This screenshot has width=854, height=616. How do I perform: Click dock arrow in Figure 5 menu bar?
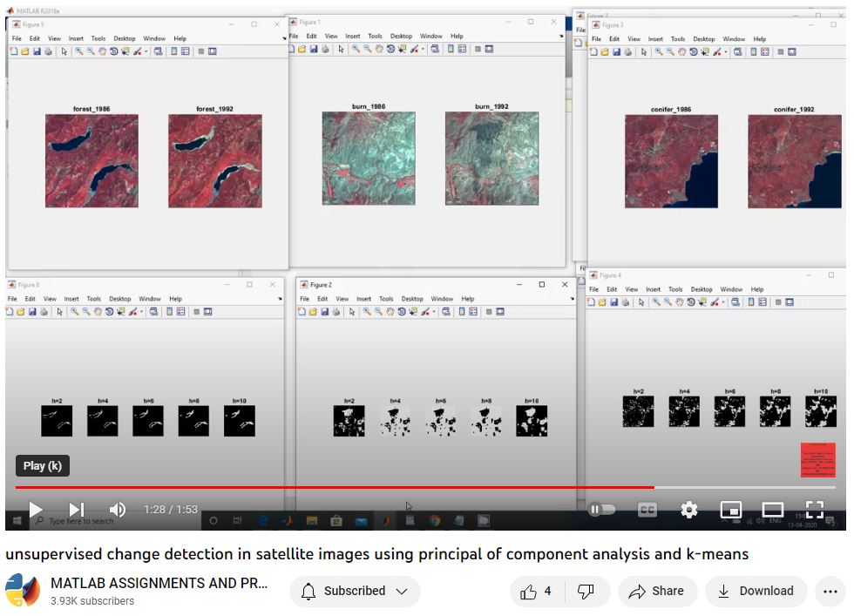point(284,38)
